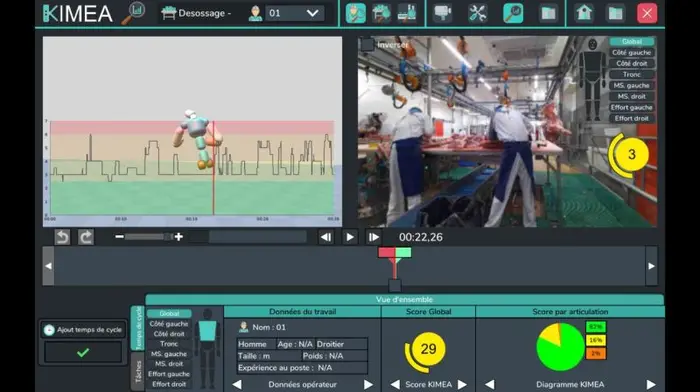700x392 pixels.
Task: Select the magnifier analysis icon in top toolbar
Action: pyautogui.click(x=513, y=13)
